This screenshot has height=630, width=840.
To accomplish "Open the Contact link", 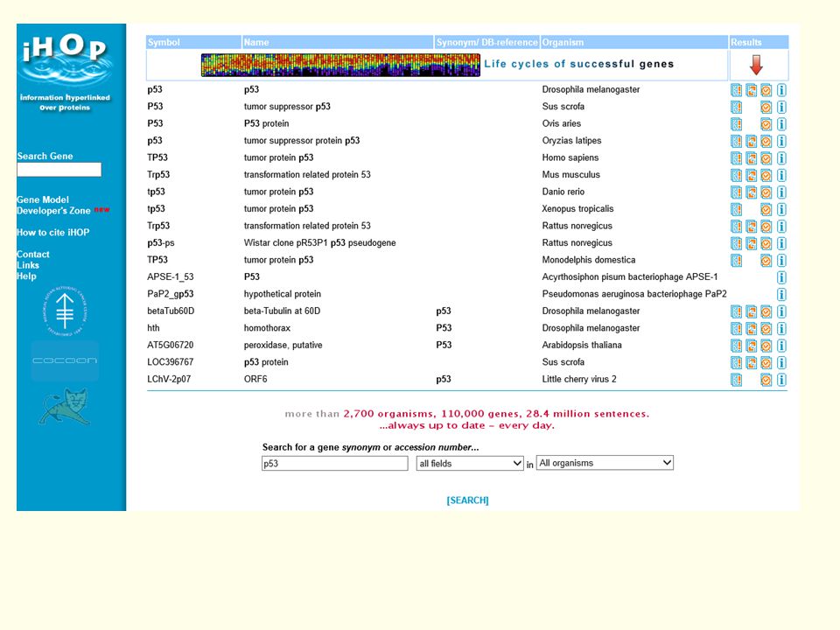I will pyautogui.click(x=32, y=255).
